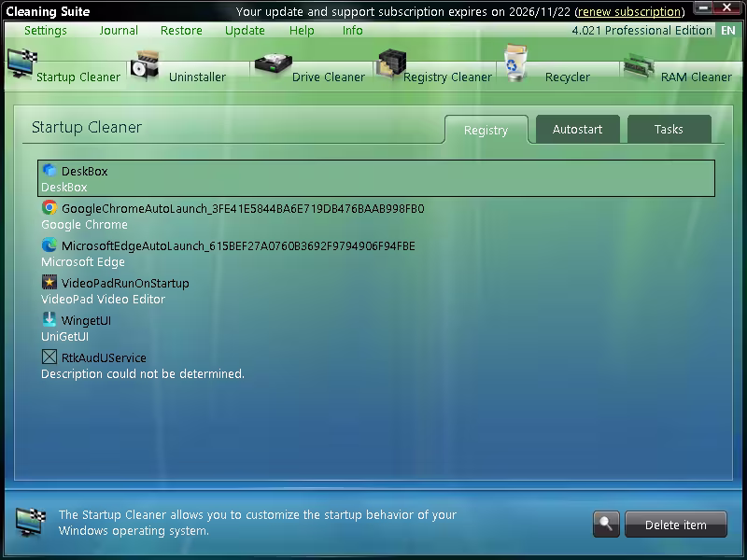Click the Microsoft Edge description text
The image size is (747, 560).
point(83,261)
